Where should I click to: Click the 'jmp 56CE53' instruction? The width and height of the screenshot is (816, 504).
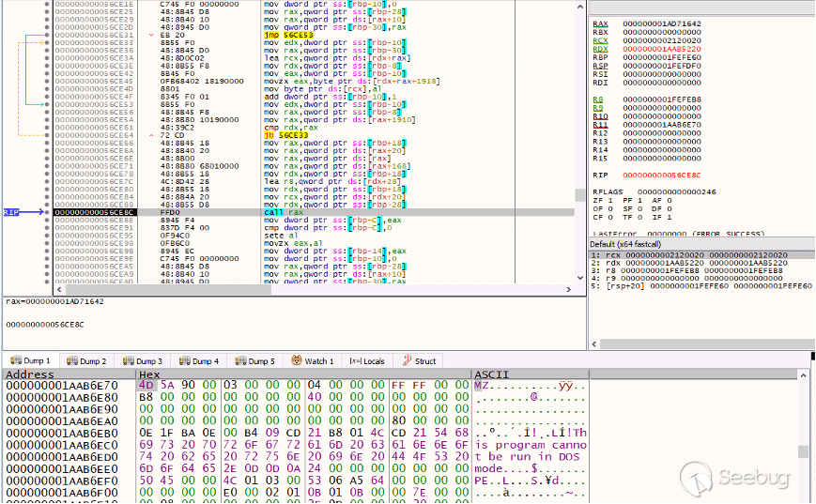point(289,35)
